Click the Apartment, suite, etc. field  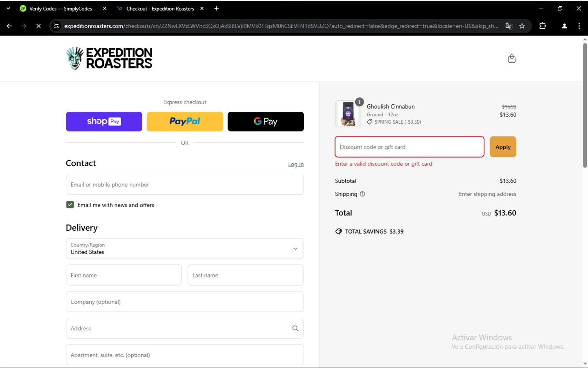click(x=185, y=355)
